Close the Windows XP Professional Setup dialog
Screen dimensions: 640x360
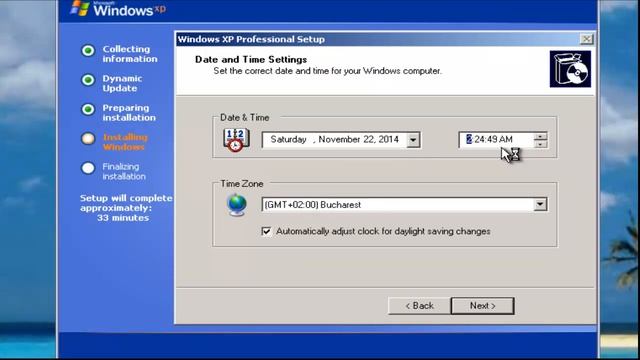click(x=586, y=39)
